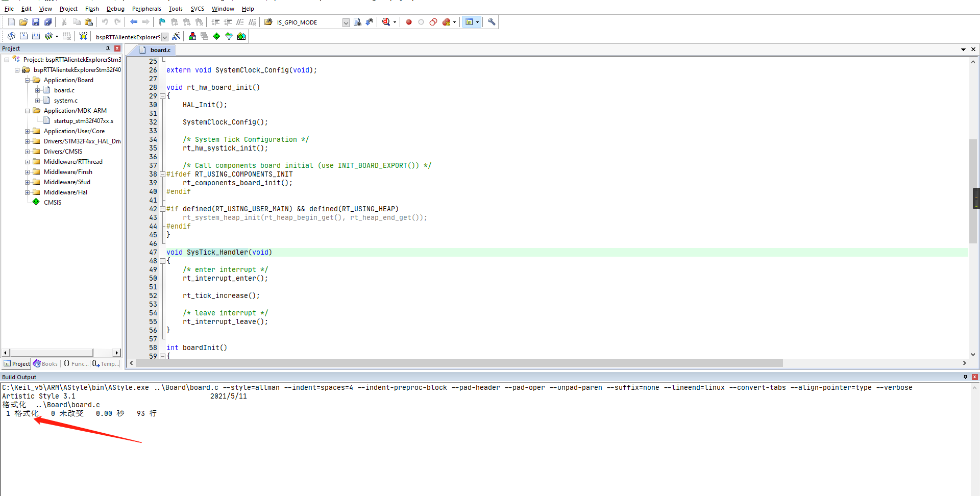Start the debug session with magnifier icon

[x=386, y=22]
